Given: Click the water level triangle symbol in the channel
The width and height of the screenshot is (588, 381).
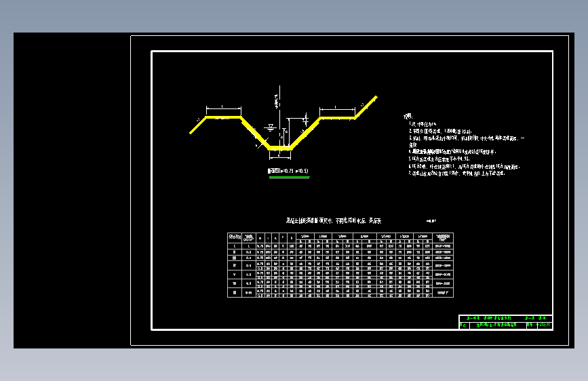Looking at the screenshot, I should tap(271, 127).
